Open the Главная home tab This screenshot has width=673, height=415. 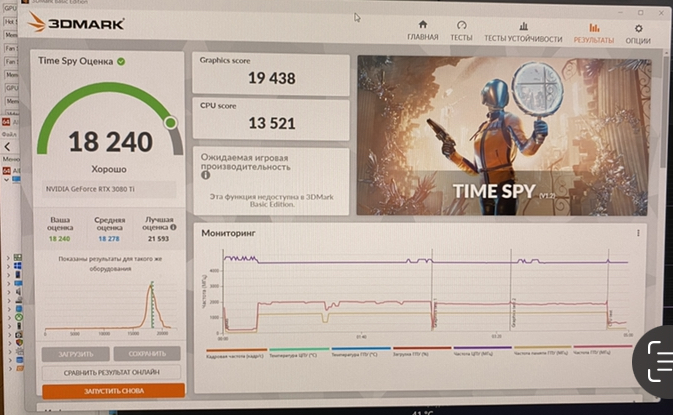[423, 30]
